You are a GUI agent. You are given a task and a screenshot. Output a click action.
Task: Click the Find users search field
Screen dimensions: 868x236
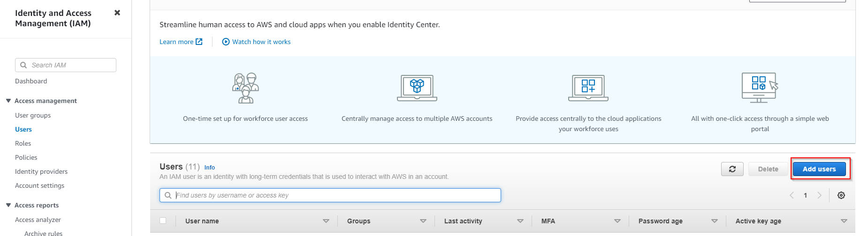330,195
